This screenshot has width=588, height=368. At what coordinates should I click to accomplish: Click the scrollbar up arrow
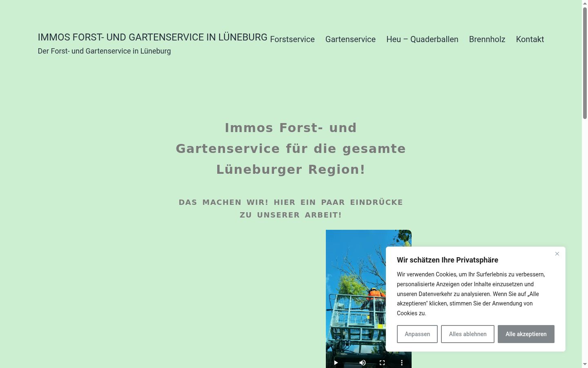coord(585,3)
